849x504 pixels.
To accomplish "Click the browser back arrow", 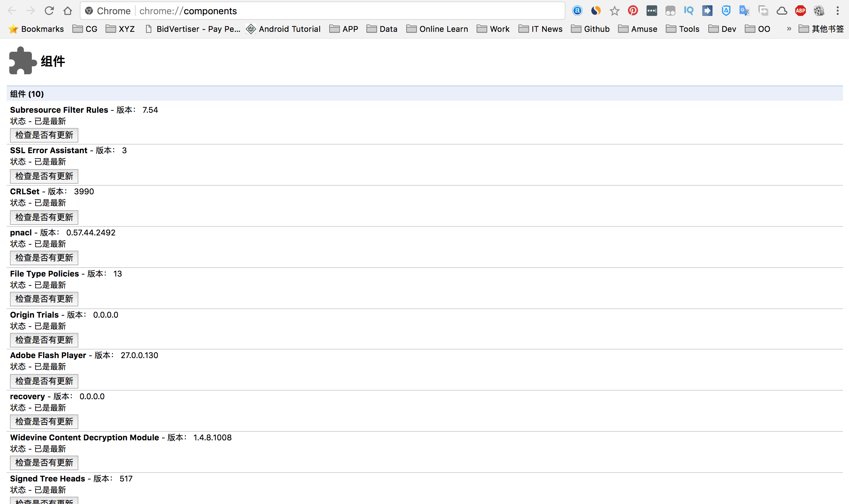I will pyautogui.click(x=12, y=11).
